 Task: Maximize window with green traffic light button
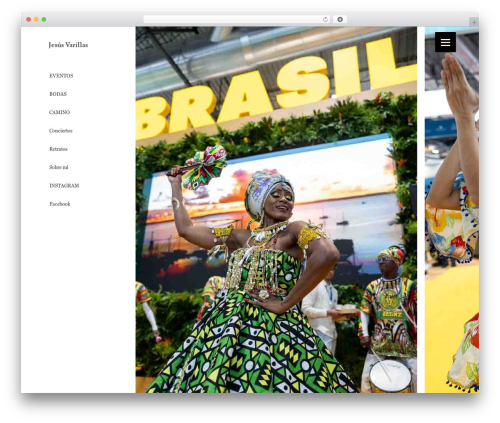point(44,19)
